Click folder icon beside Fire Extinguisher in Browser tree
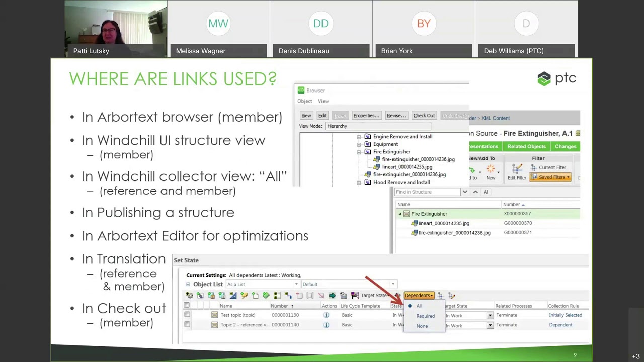 [368, 152]
